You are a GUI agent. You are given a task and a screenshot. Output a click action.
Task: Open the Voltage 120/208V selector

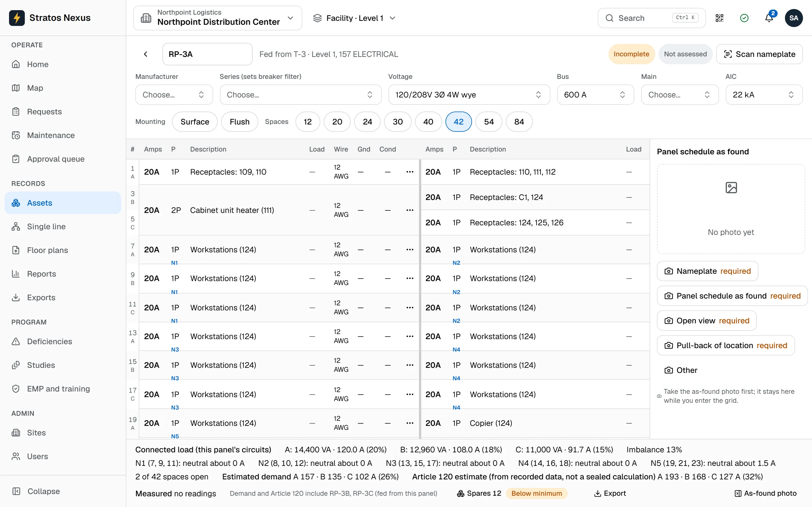(469, 95)
